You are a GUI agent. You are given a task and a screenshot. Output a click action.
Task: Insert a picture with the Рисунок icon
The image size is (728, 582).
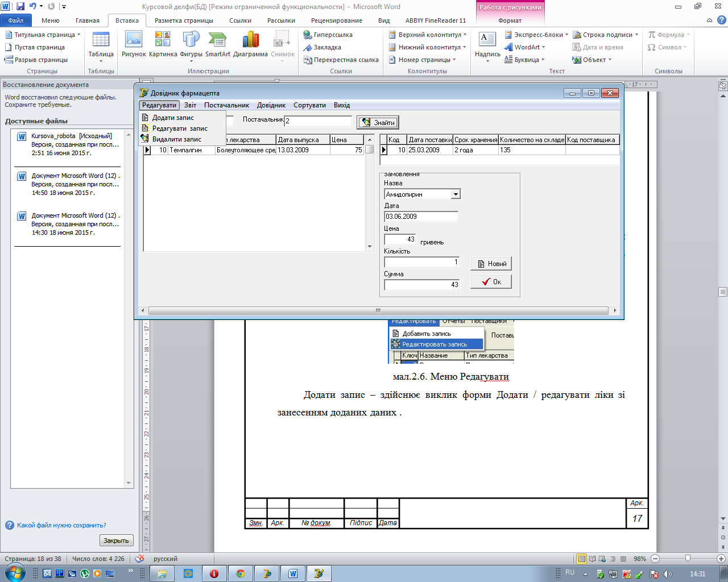click(x=134, y=44)
